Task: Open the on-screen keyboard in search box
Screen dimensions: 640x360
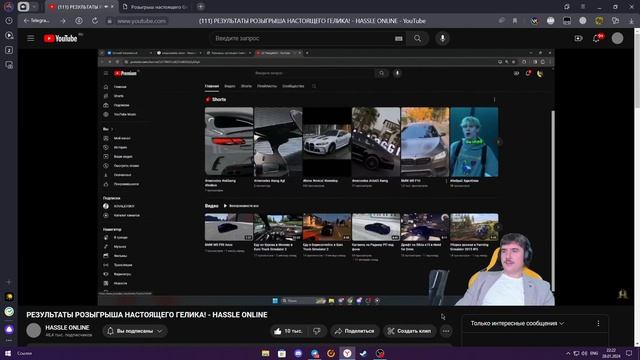Action: (399, 38)
